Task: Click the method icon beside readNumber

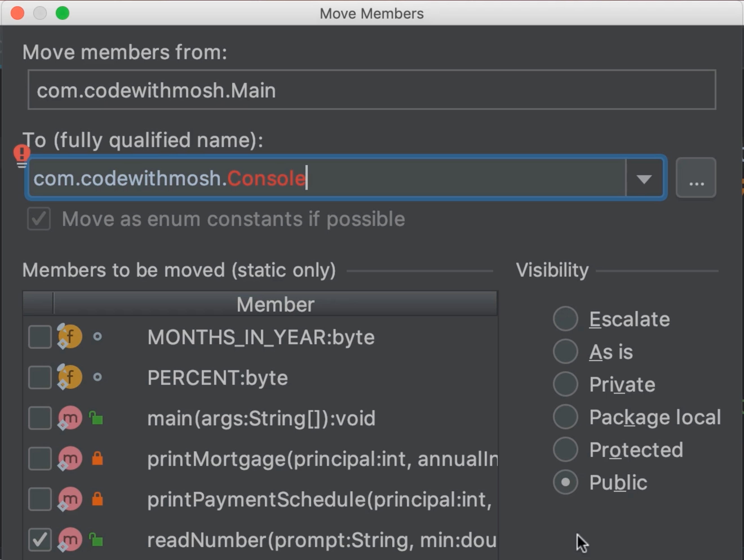Action: 70,540
